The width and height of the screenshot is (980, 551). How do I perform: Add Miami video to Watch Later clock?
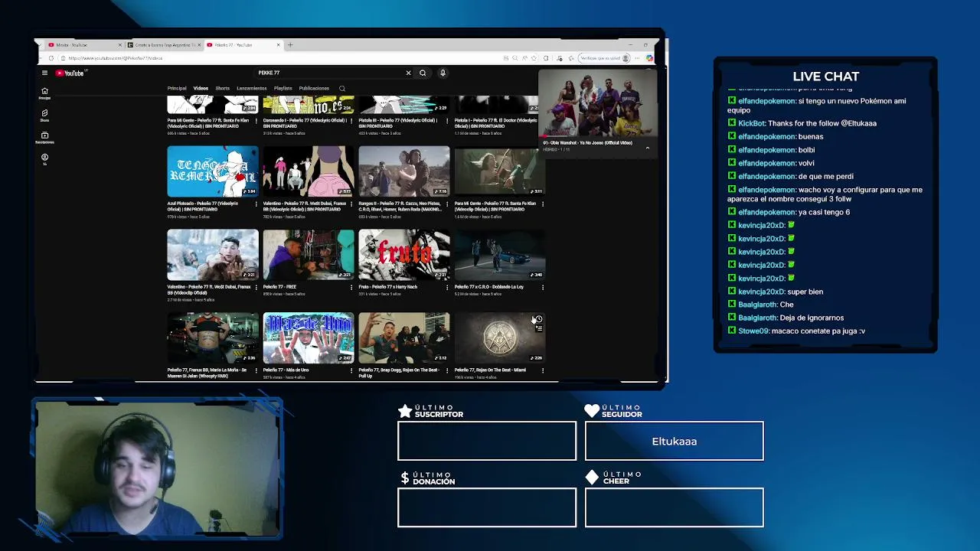point(539,319)
